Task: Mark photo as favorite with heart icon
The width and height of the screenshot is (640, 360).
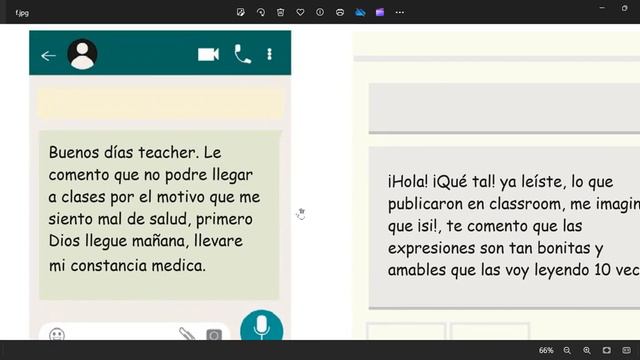Action: point(300,12)
